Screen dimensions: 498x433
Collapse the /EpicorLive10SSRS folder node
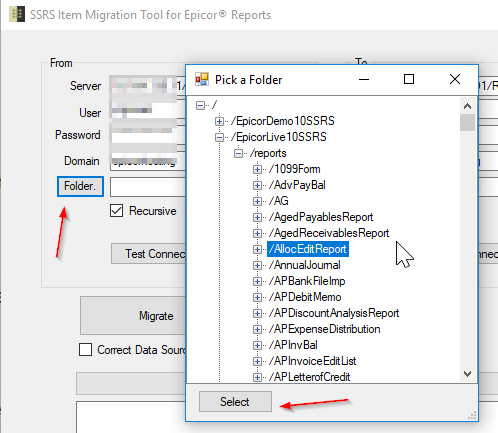pos(219,137)
